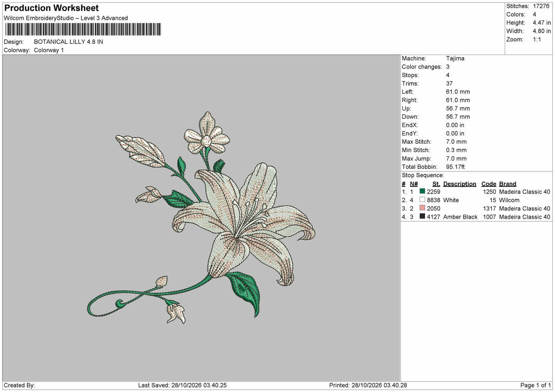Click the 'Amber Black' description
The width and height of the screenshot is (555, 392).
click(x=460, y=217)
